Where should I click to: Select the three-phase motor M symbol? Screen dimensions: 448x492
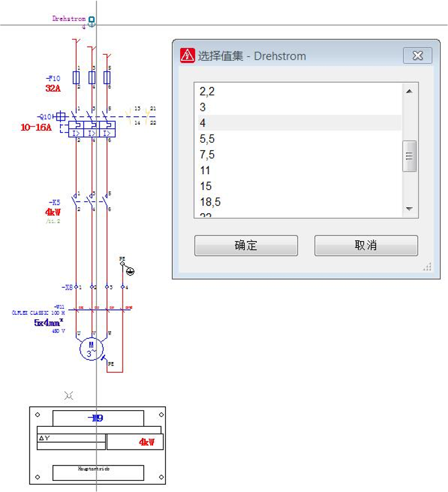click(x=91, y=349)
